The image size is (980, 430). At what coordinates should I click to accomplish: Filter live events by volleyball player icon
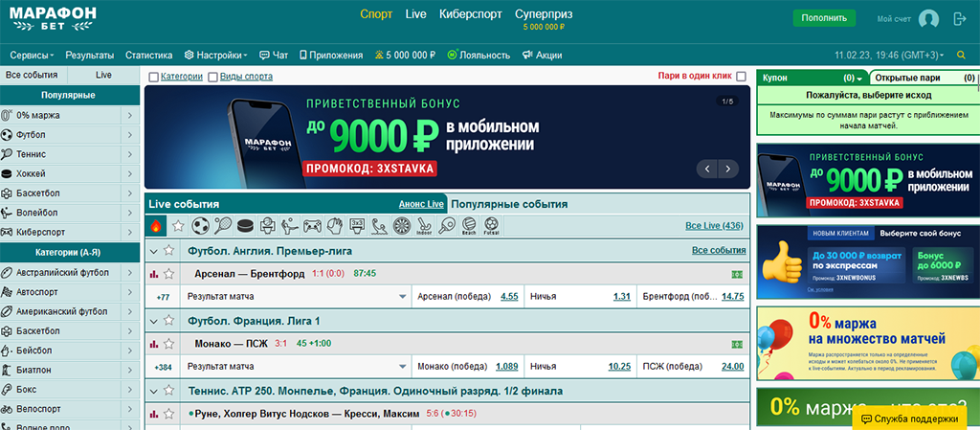tap(290, 226)
